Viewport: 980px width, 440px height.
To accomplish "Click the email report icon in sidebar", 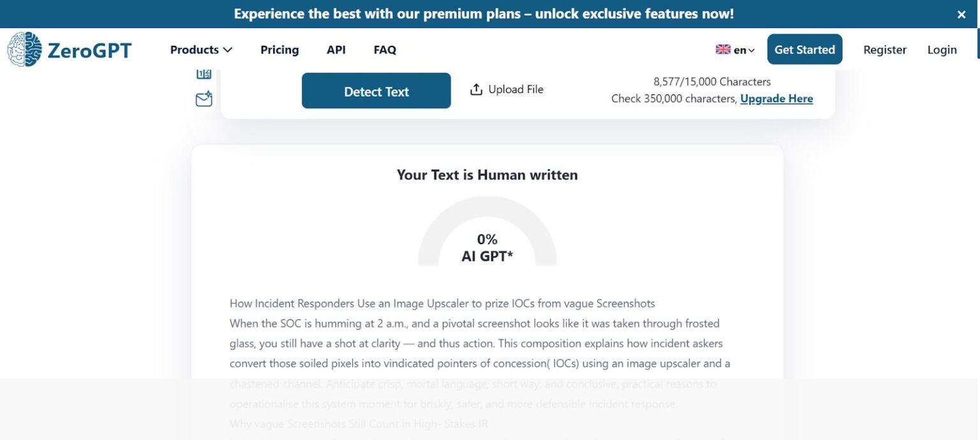I will tap(203, 98).
